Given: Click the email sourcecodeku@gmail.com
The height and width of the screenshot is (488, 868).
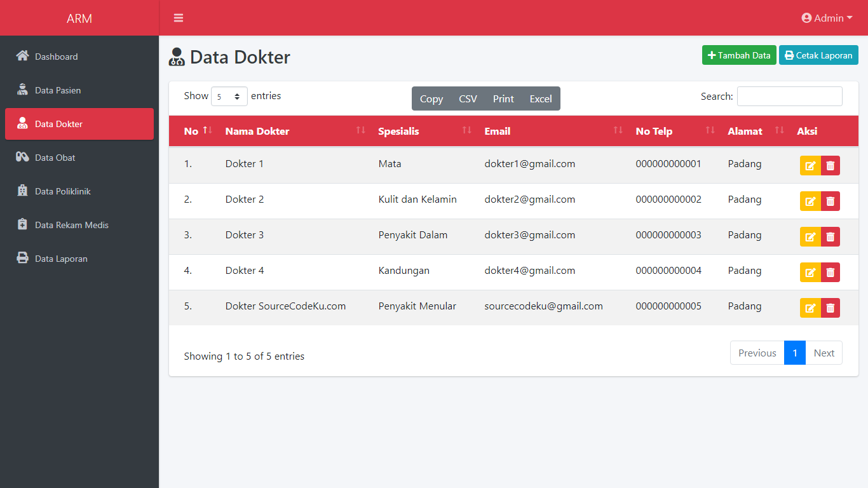Looking at the screenshot, I should (544, 306).
